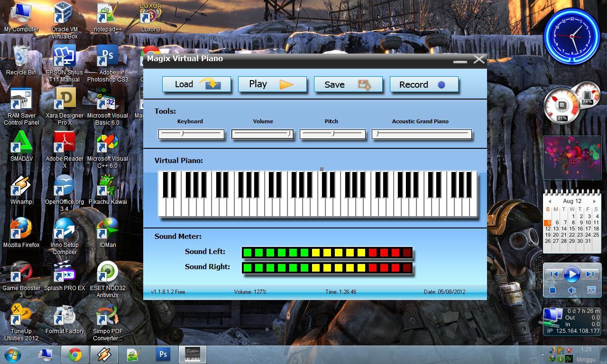
Task: Click the Keyboard slider in Tools
Action: click(x=191, y=134)
